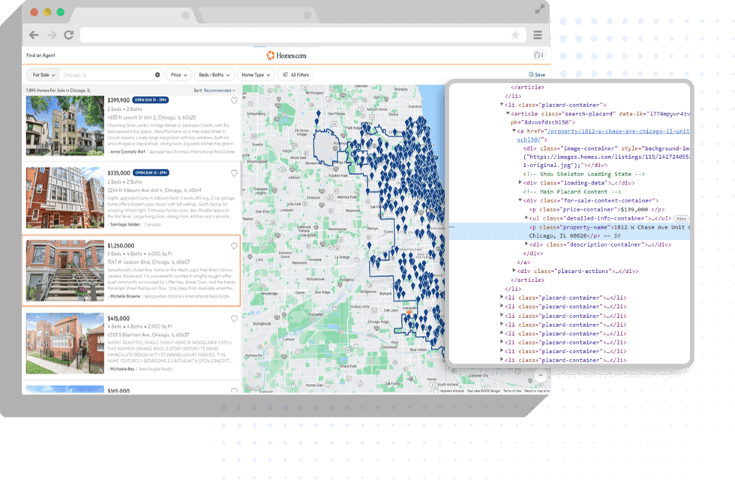Open the Home Type filter dropdown

pos(257,75)
